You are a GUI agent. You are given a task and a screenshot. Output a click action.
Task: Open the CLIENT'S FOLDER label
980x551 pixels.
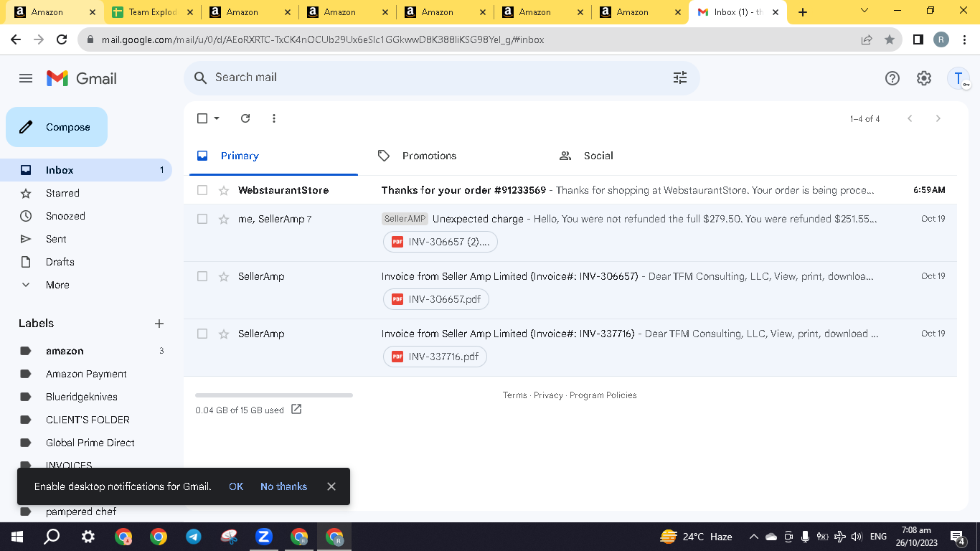pos(86,420)
